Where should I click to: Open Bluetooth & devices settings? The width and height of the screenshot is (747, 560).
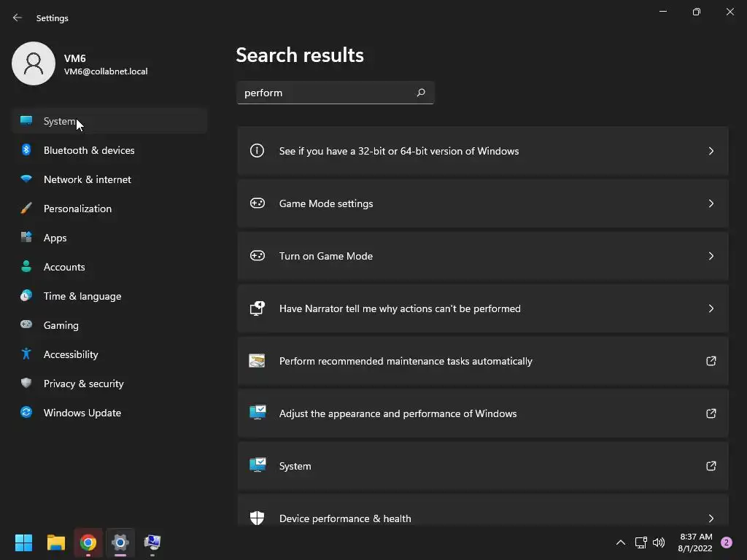89,150
